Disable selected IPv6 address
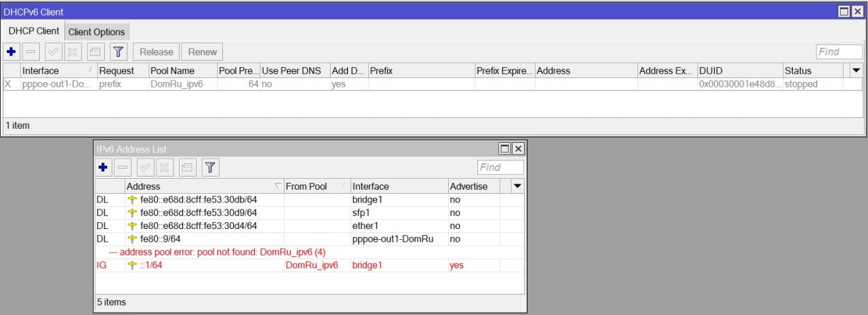 165,167
